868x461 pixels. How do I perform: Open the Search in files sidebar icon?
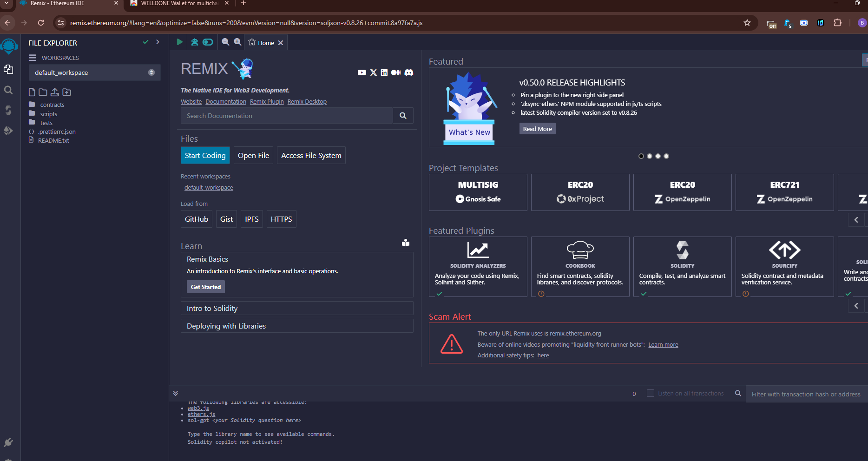click(8, 90)
